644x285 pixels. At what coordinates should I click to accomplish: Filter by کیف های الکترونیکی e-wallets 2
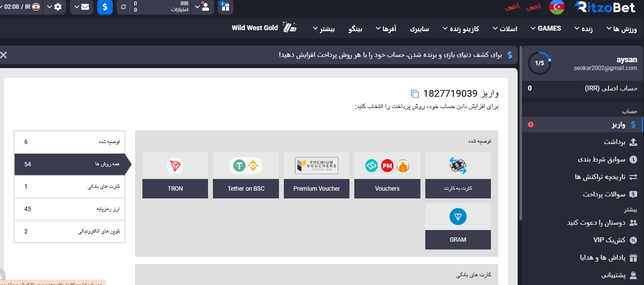coord(70,232)
